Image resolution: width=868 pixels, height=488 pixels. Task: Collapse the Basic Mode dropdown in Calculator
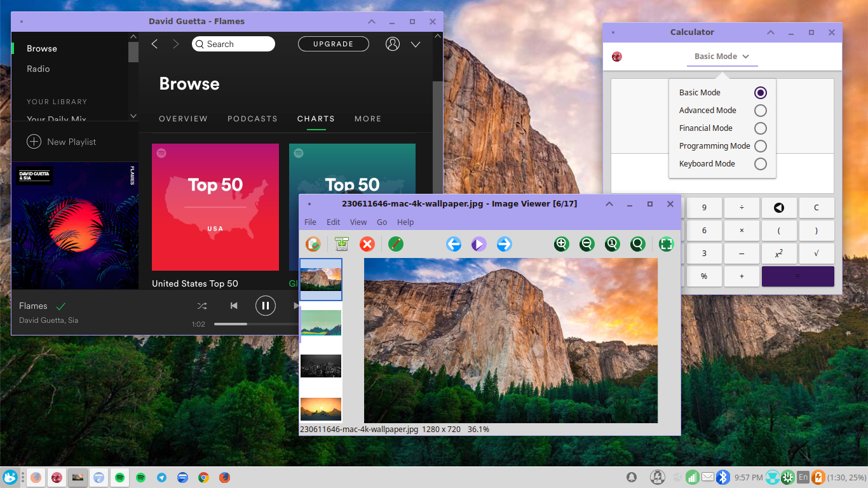tap(722, 57)
